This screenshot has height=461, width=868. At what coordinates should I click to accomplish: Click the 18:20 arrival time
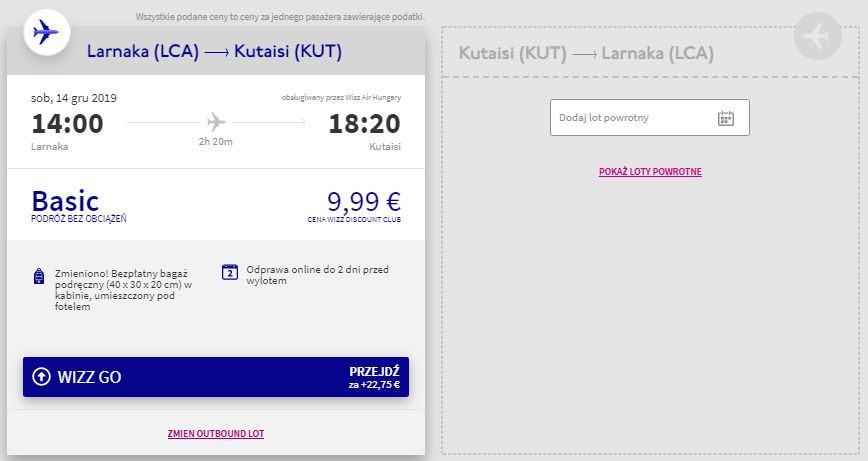pos(364,124)
